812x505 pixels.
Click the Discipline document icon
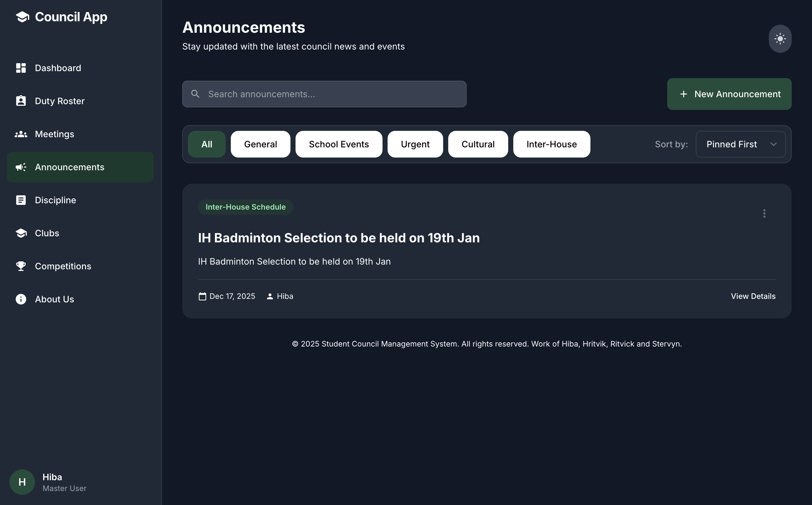[21, 200]
